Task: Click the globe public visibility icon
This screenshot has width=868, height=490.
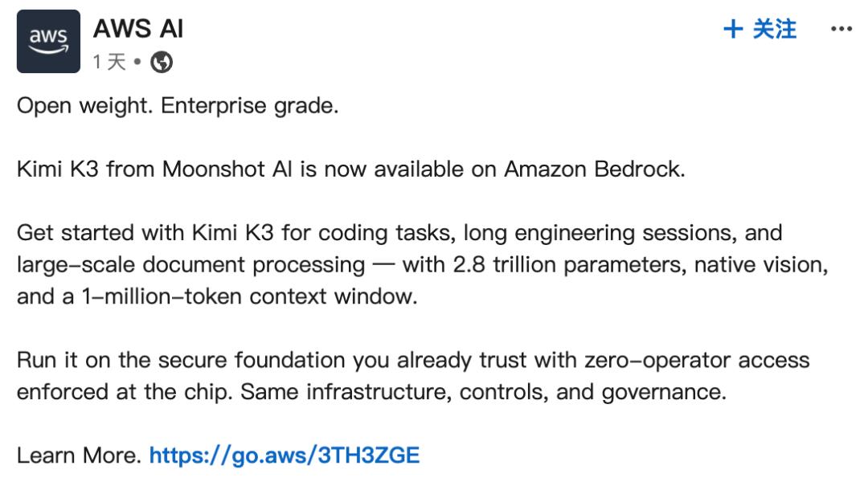Action: click(x=162, y=62)
